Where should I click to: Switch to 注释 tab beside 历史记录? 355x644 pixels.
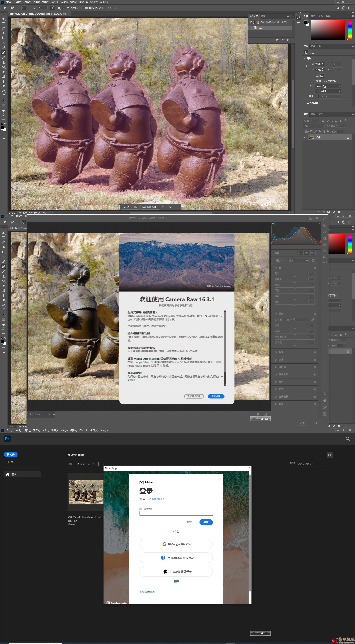click(263, 16)
